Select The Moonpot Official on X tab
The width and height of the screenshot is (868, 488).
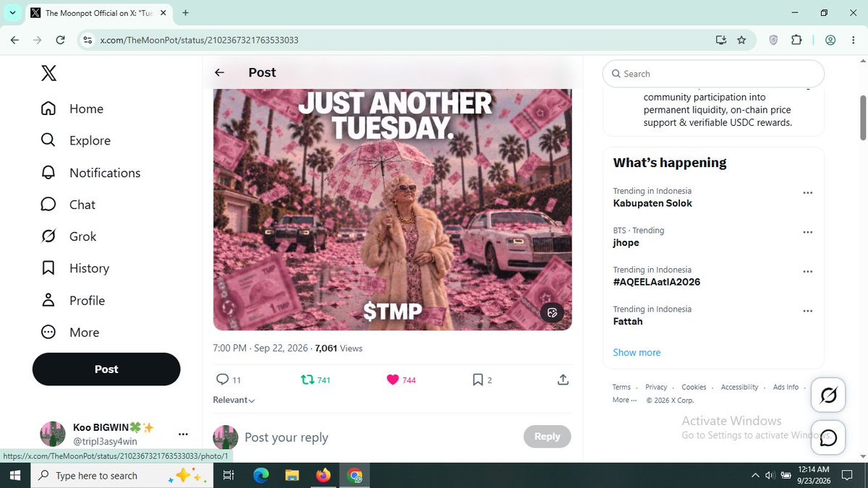click(98, 13)
